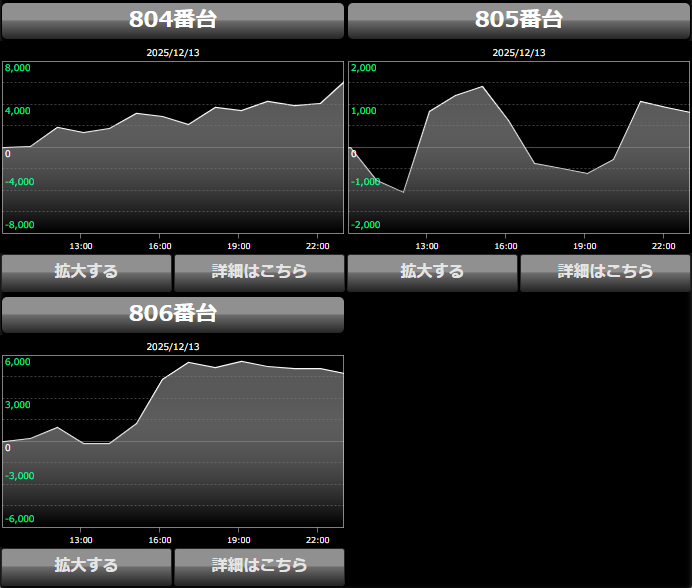692x588 pixels.
Task: Click the 2025/12/13 date above 806 graph
Action: tap(173, 347)
